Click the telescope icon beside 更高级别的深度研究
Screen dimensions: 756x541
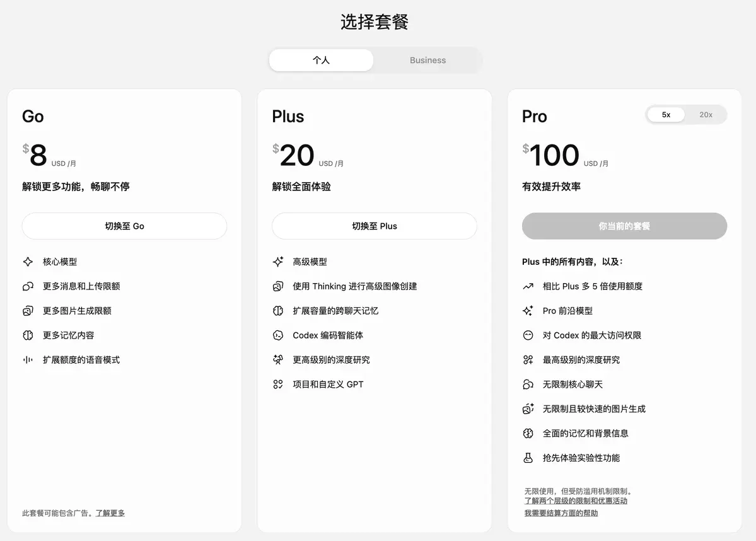[278, 359]
